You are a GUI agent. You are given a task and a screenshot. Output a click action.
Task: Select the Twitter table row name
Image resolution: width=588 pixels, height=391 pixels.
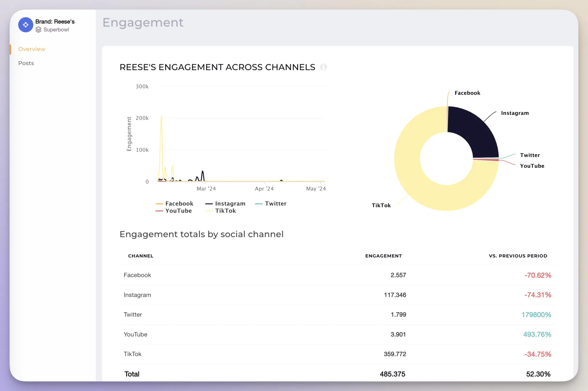point(133,315)
